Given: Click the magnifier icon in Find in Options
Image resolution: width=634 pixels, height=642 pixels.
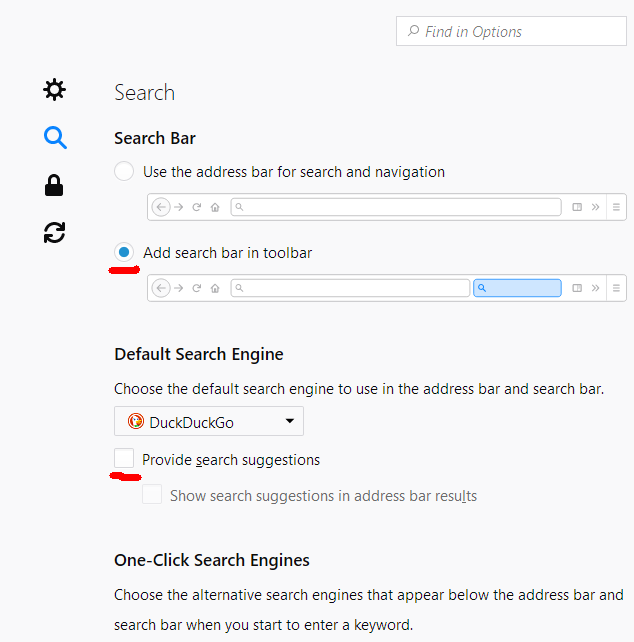Looking at the screenshot, I should pos(413,31).
